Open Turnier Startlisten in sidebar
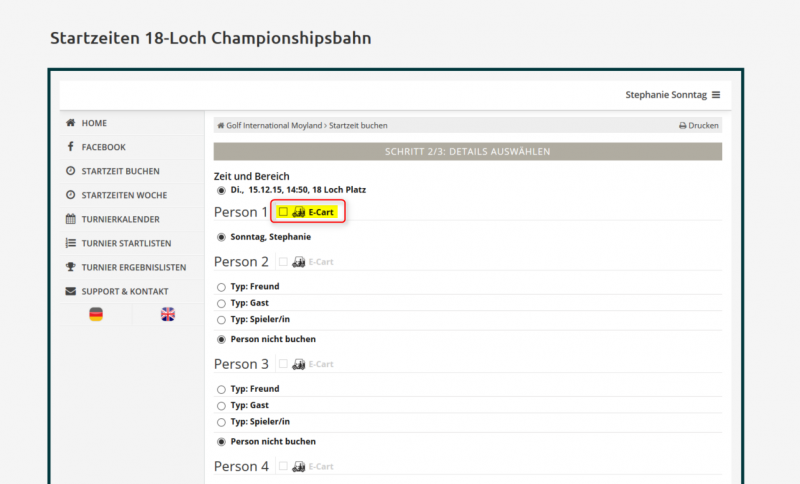 (x=132, y=243)
